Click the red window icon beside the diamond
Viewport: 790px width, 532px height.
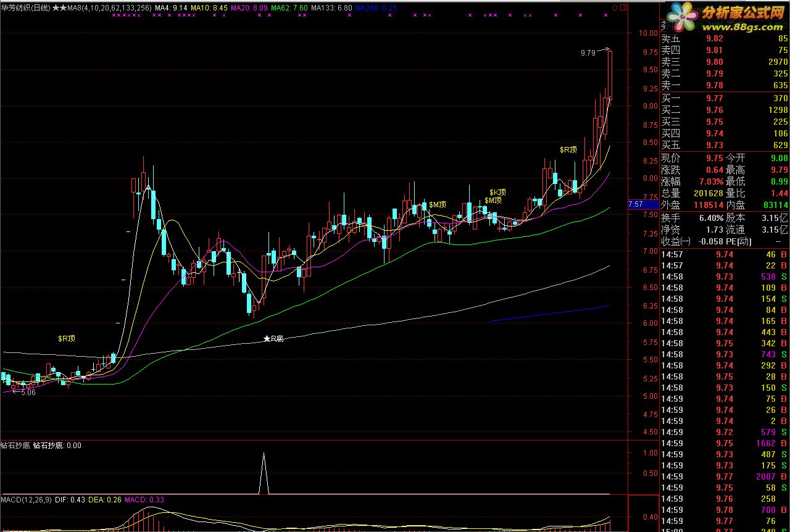click(x=622, y=7)
